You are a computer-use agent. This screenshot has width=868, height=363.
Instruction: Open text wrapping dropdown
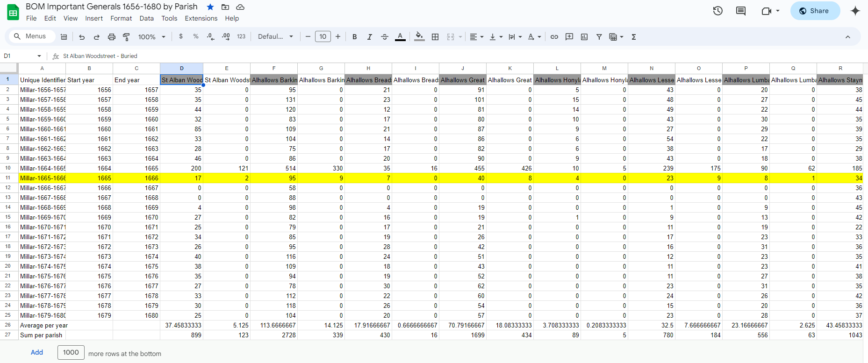coord(515,37)
